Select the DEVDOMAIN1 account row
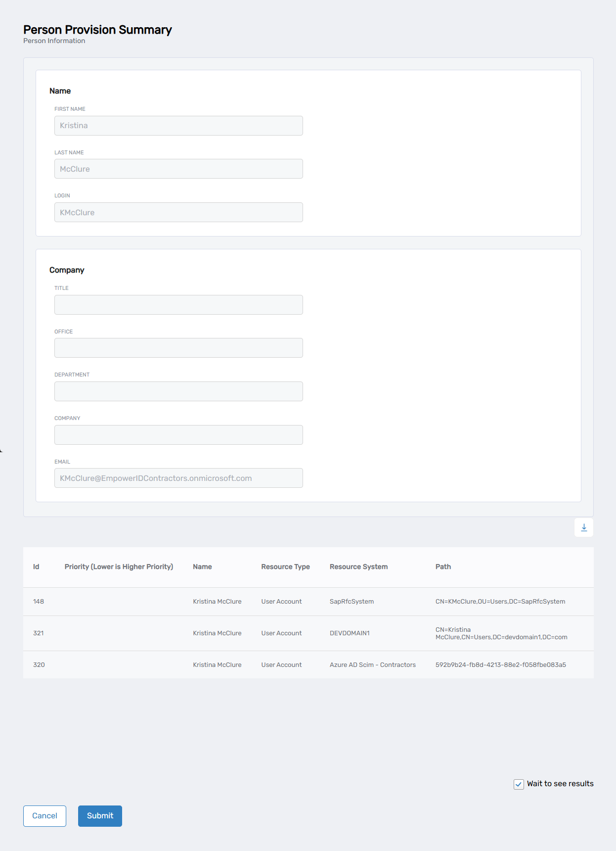The image size is (616, 851). [308, 633]
